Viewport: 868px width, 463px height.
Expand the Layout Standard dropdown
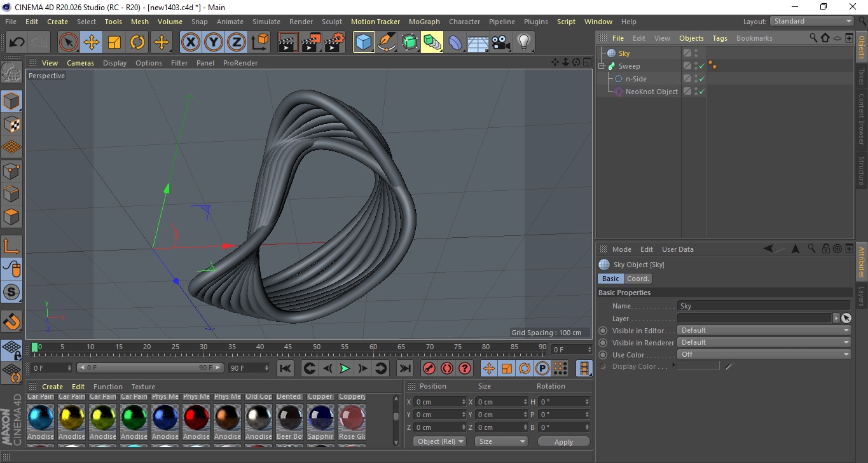click(x=811, y=21)
